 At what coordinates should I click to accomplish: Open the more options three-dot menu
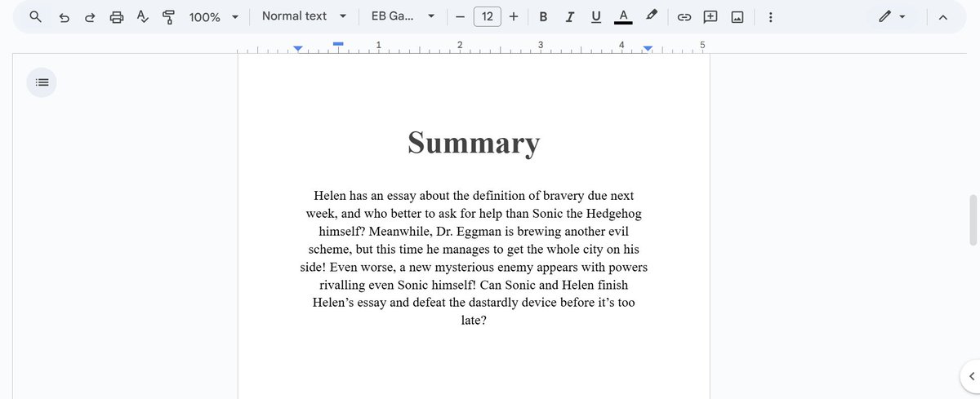point(770,16)
